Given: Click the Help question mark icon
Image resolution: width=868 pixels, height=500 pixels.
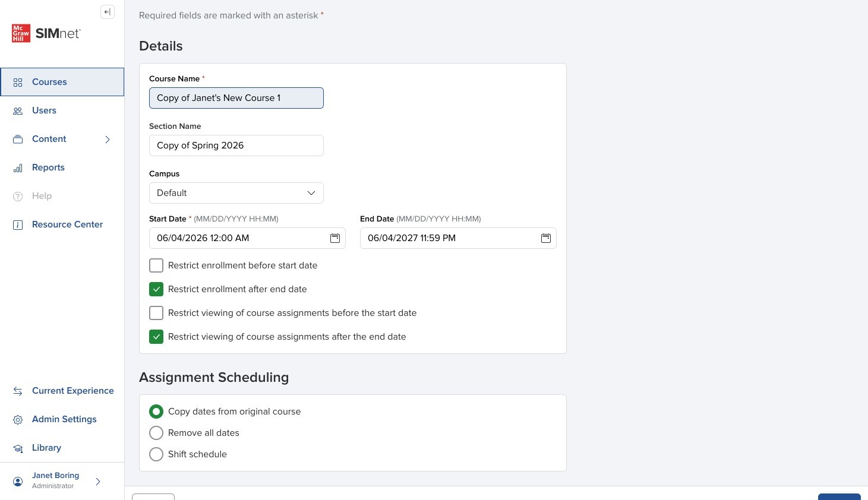Looking at the screenshot, I should (18, 197).
